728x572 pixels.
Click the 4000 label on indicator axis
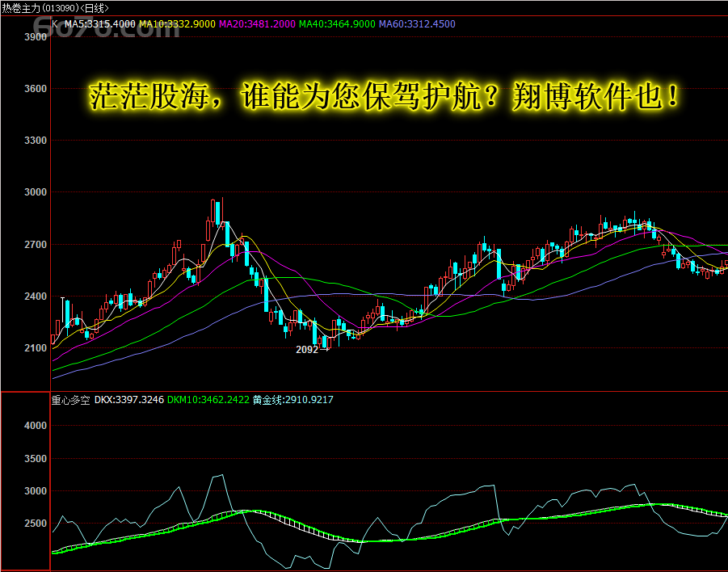(x=36, y=426)
